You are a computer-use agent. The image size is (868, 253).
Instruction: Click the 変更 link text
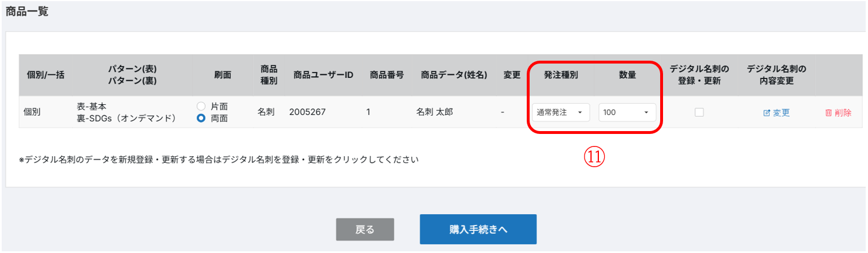(x=781, y=113)
